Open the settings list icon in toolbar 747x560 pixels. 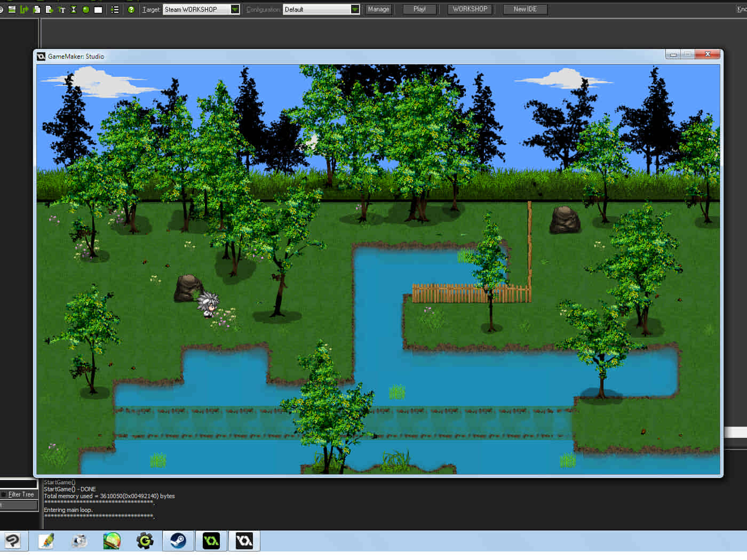[115, 10]
